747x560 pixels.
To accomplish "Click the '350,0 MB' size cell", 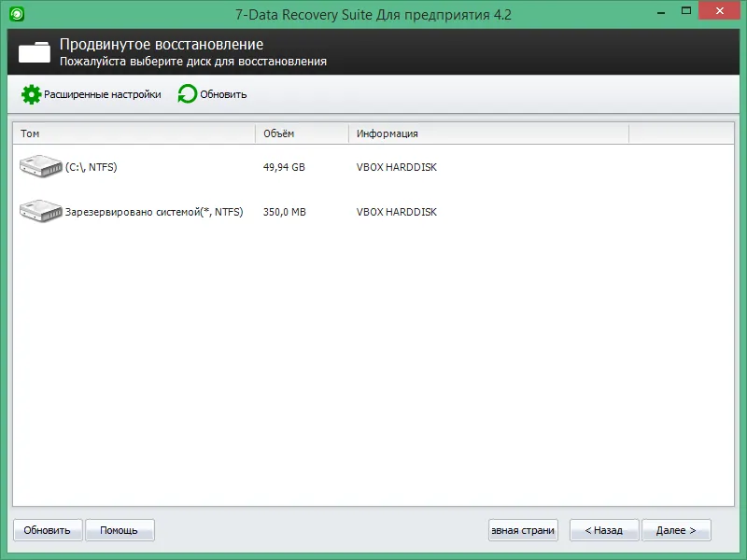I will pyautogui.click(x=285, y=212).
